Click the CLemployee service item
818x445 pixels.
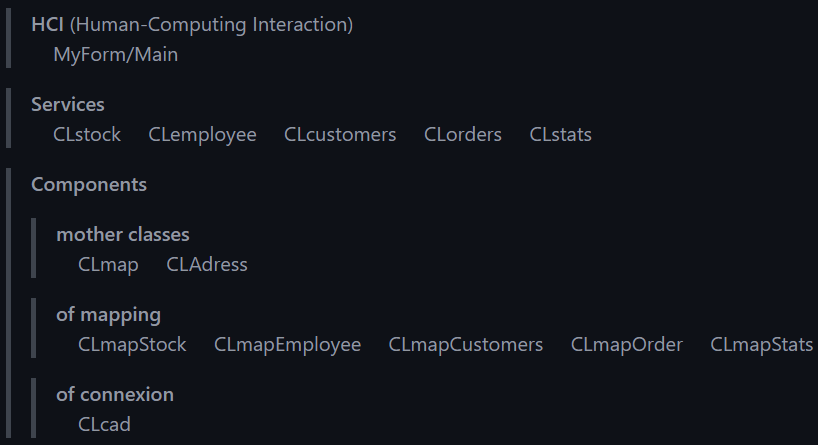pyautogui.click(x=202, y=134)
